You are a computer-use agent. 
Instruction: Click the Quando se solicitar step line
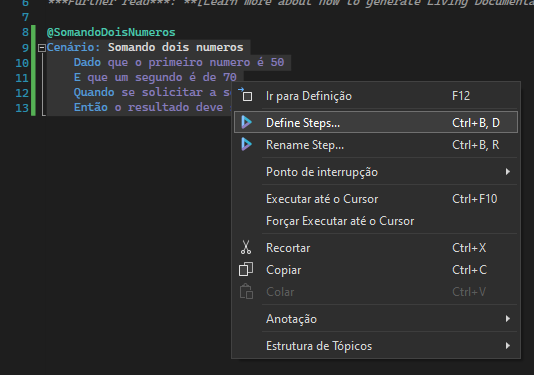pyautogui.click(x=153, y=92)
